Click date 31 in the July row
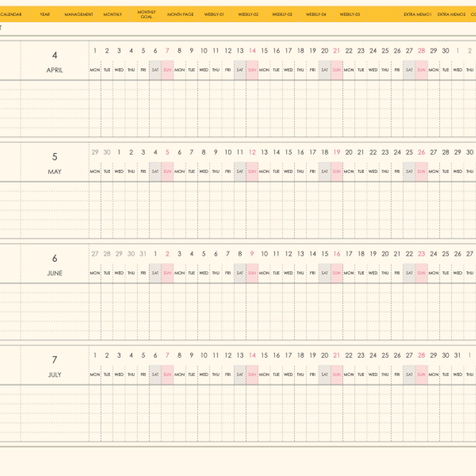The image size is (476, 476). coord(457,355)
